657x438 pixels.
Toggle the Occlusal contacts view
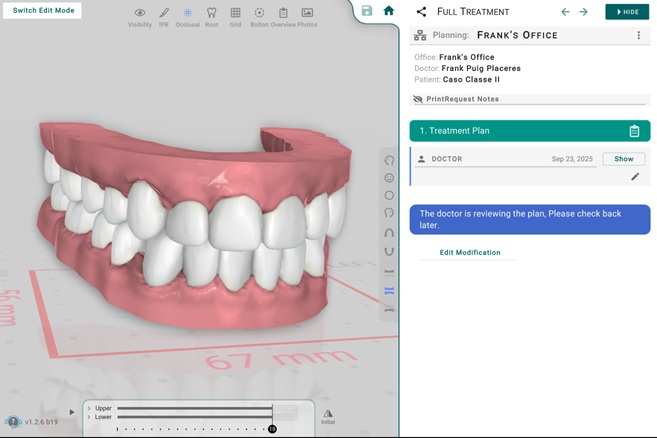tap(187, 17)
